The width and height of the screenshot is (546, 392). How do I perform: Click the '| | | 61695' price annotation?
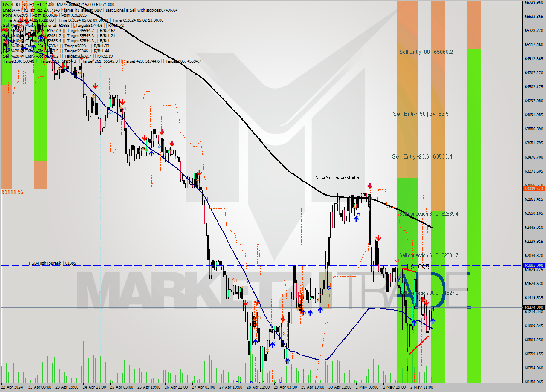414,267
